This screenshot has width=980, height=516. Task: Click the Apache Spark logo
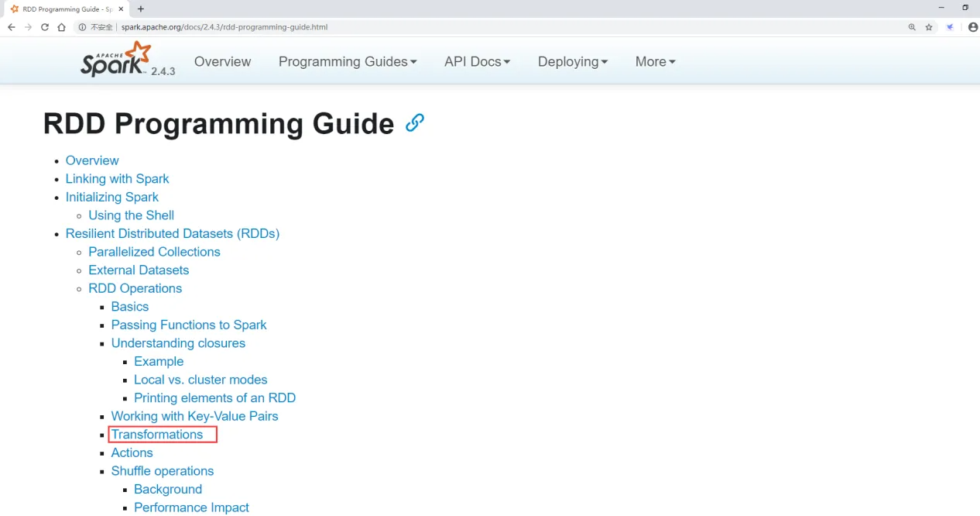[x=116, y=60]
